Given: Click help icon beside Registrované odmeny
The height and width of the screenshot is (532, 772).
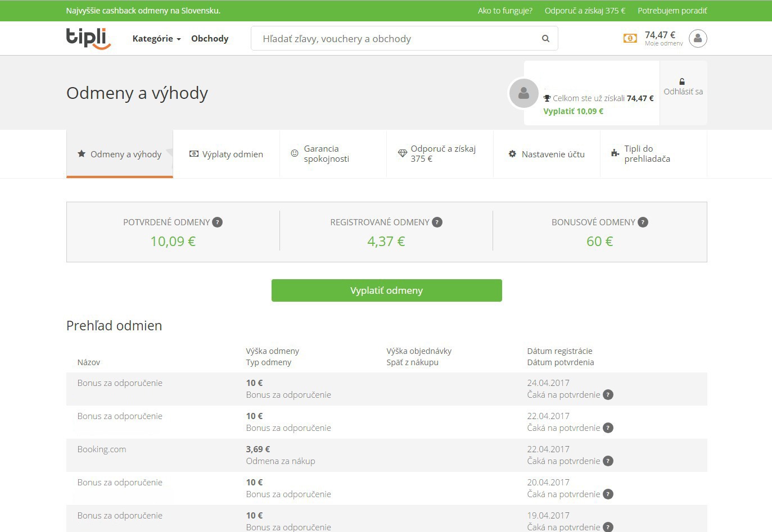Looking at the screenshot, I should 437,222.
